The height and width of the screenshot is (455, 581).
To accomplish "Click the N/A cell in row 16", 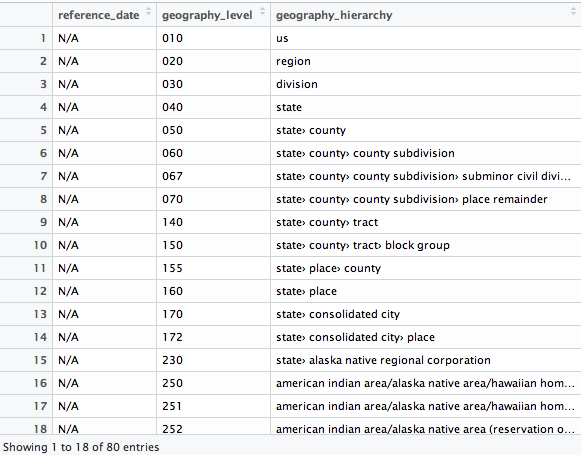I will pyautogui.click(x=104, y=383).
